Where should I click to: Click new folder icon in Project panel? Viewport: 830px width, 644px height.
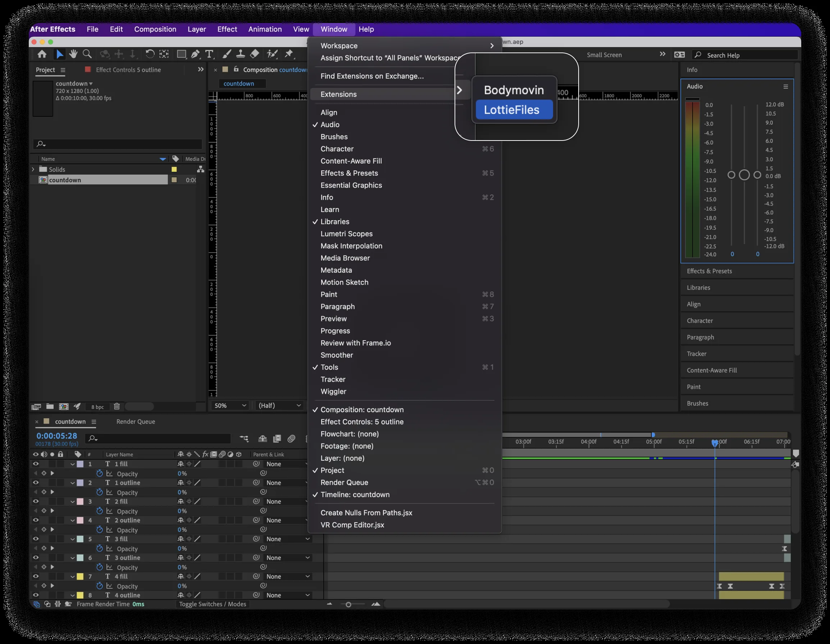click(x=50, y=407)
